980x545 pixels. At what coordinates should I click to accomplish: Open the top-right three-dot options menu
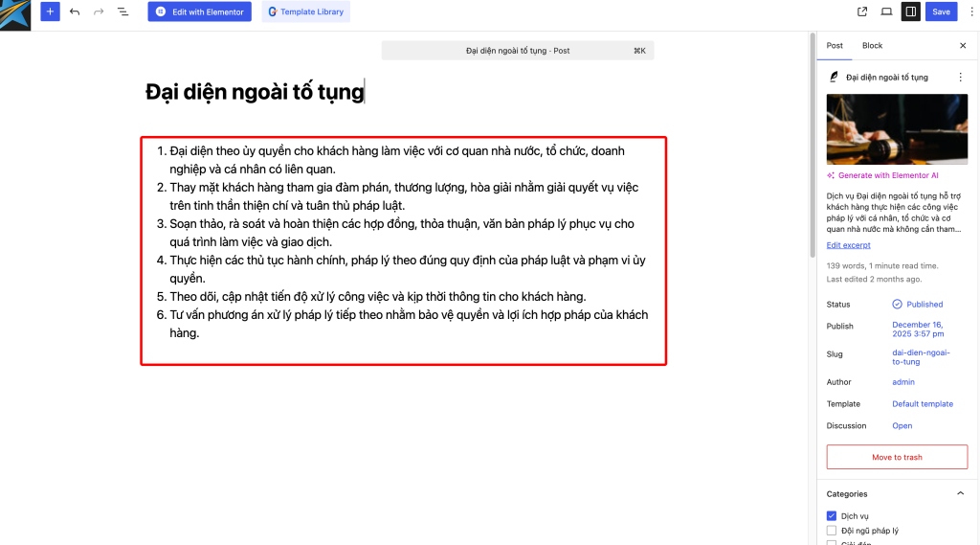pos(971,11)
